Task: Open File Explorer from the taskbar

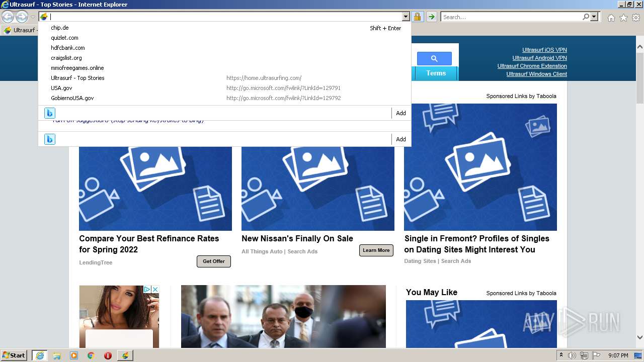Action: click(57, 355)
